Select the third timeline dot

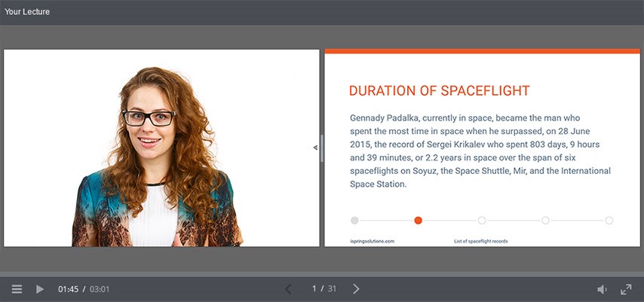point(482,221)
